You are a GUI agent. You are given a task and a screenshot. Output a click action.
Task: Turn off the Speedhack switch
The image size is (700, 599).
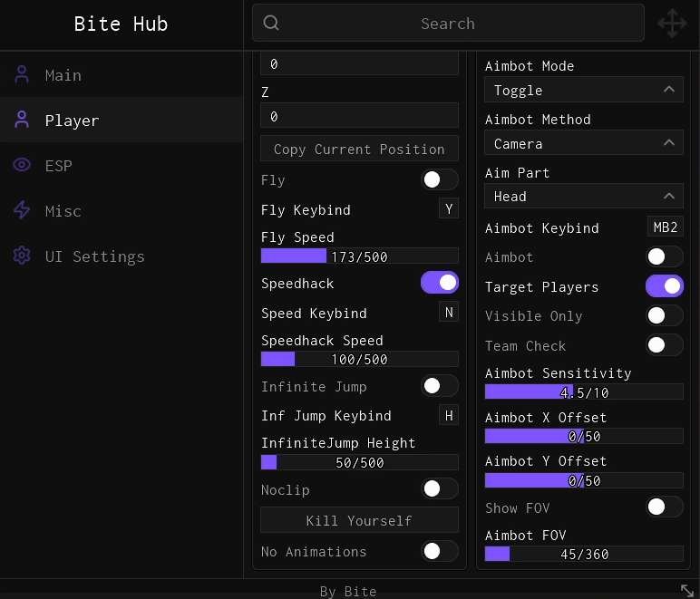click(440, 283)
